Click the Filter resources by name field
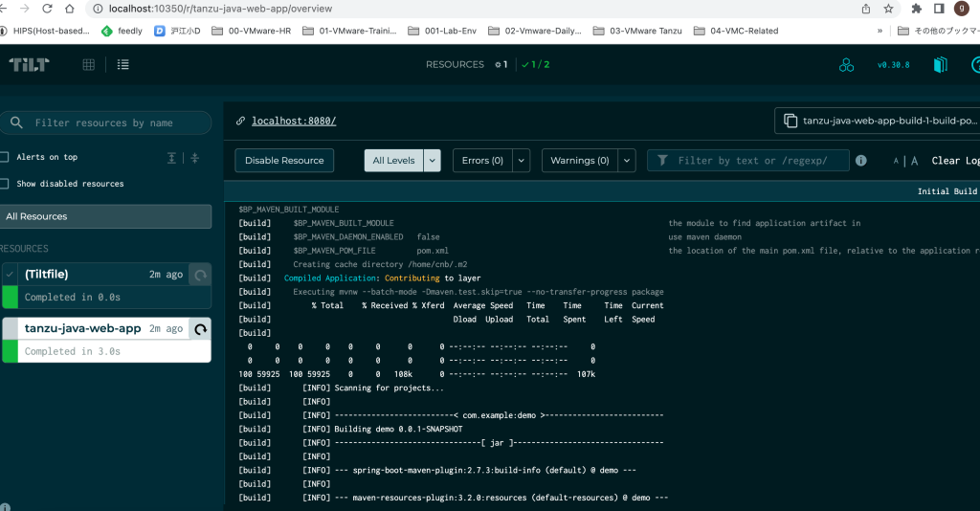This screenshot has width=980, height=511. tap(115, 122)
